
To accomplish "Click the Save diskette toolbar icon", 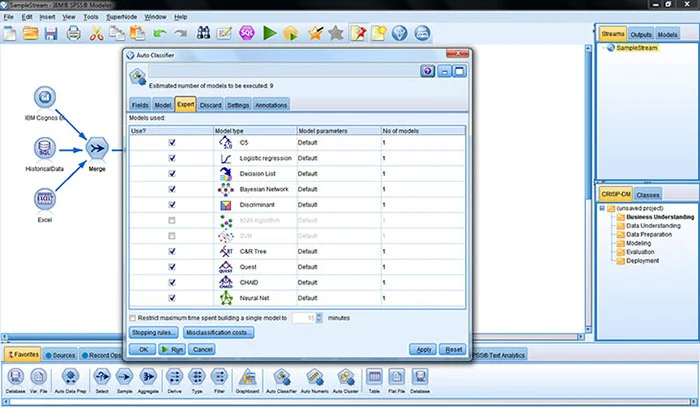I will coord(51,33).
